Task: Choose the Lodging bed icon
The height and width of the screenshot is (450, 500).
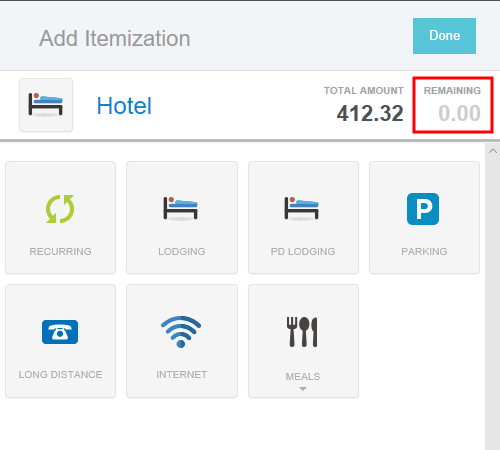Action: pyautogui.click(x=181, y=208)
